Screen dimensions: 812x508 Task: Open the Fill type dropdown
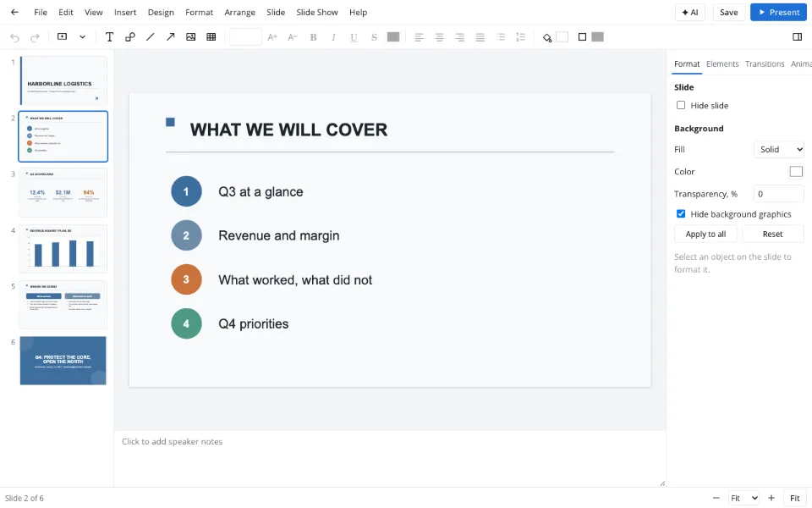[779, 149]
